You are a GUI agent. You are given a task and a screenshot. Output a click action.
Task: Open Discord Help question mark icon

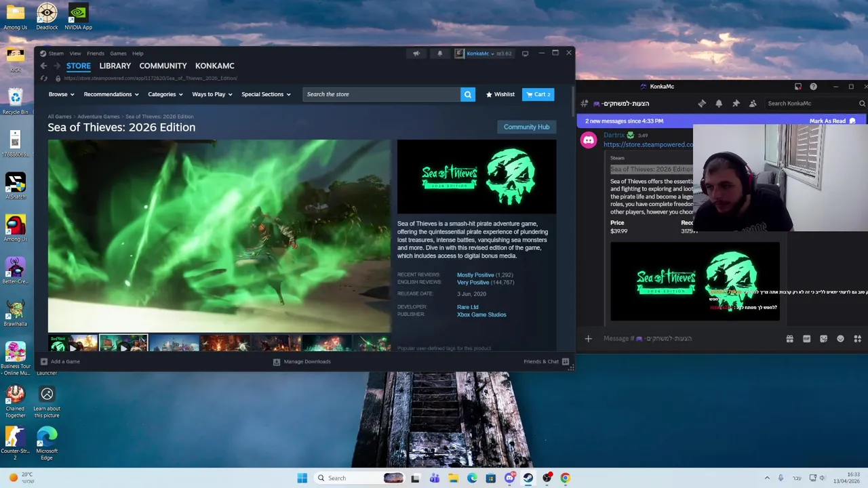tap(813, 87)
